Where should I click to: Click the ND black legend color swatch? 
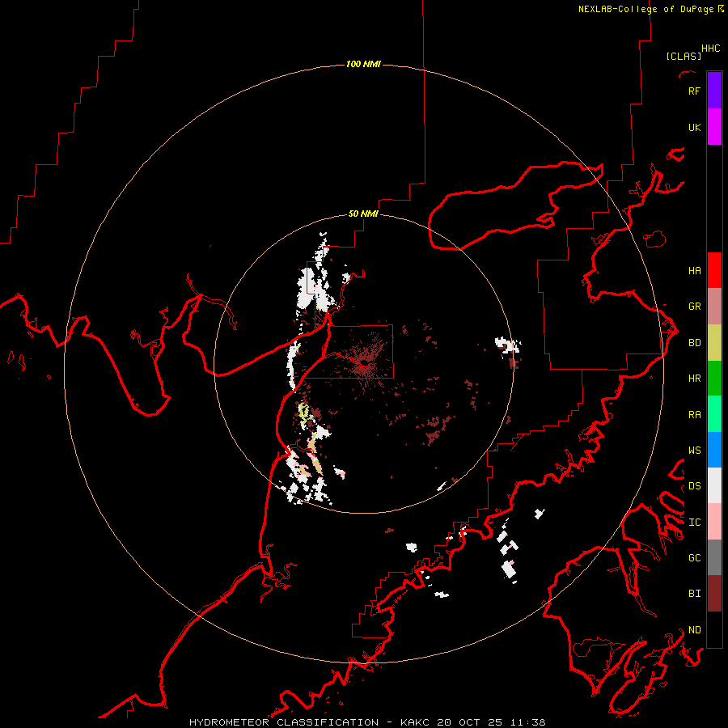(x=714, y=629)
